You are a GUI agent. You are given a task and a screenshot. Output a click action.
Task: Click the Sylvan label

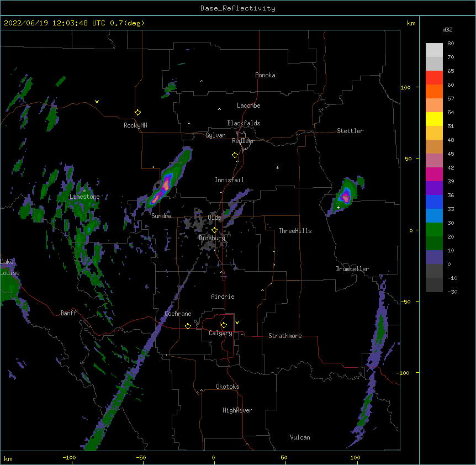[215, 135]
